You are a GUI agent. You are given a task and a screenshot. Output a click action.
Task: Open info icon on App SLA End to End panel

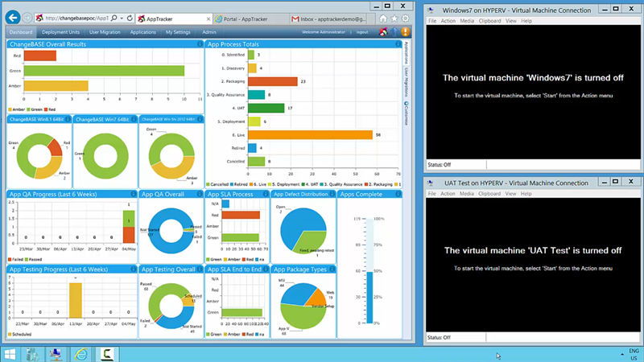coord(266,269)
